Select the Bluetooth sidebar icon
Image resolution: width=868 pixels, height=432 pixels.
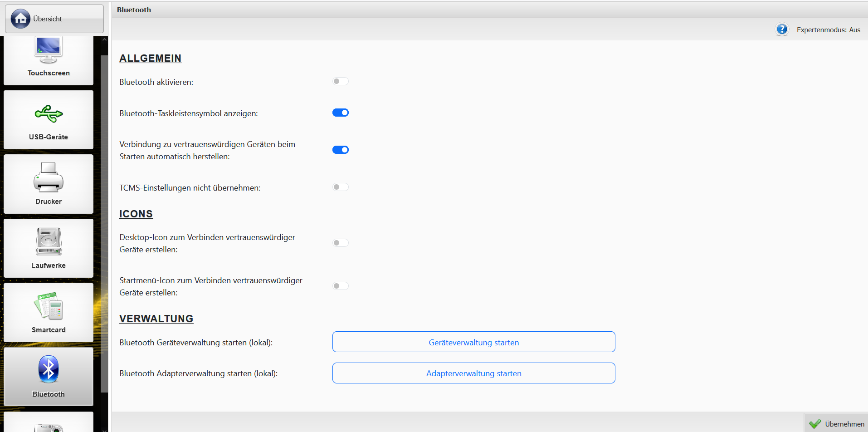[49, 377]
